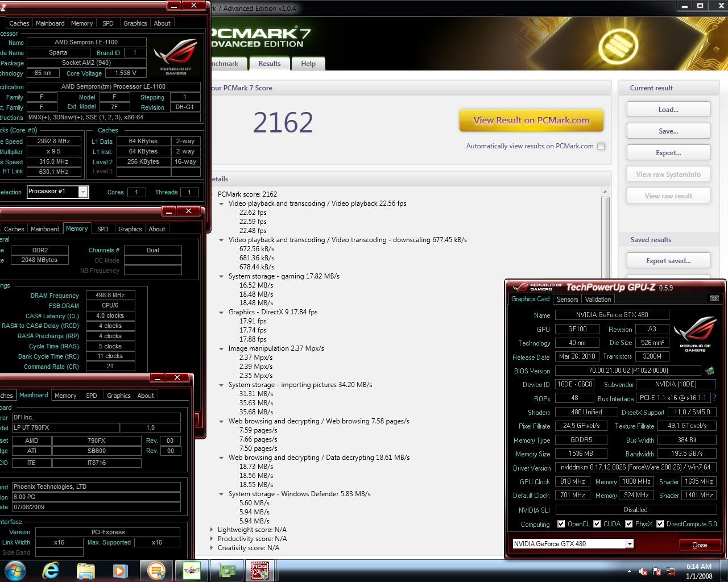Launch Internet Explorer from the taskbar
This screenshot has height=582, width=728.
tap(50, 570)
